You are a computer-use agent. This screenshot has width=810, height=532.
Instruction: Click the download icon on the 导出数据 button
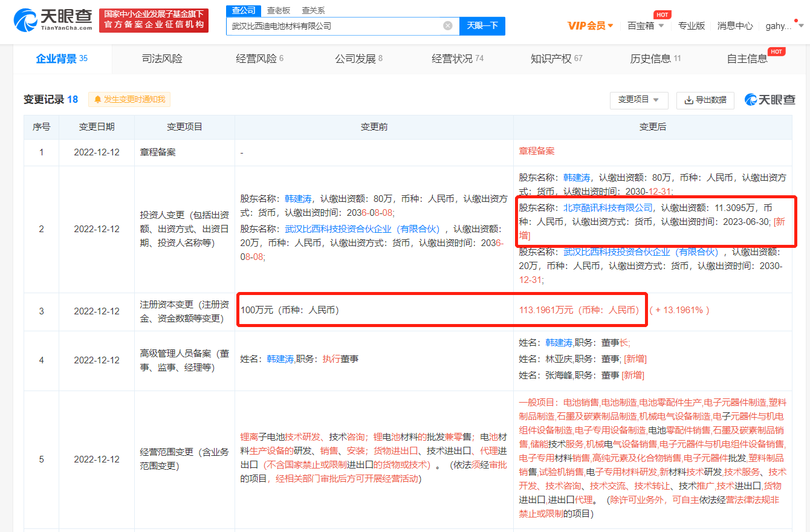[690, 100]
